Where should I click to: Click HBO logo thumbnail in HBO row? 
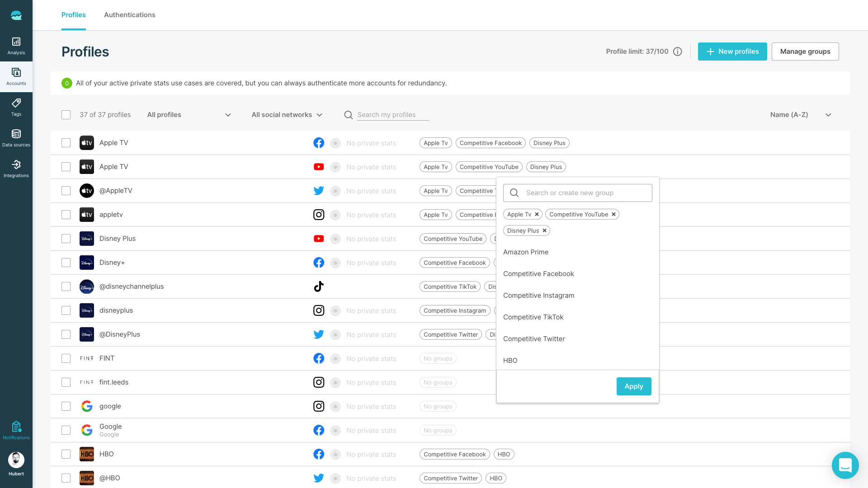(87, 454)
